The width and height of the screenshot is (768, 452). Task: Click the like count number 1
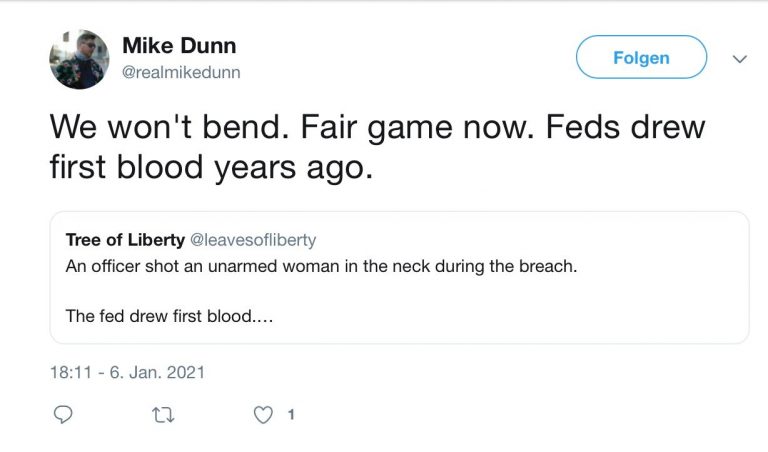(290, 414)
